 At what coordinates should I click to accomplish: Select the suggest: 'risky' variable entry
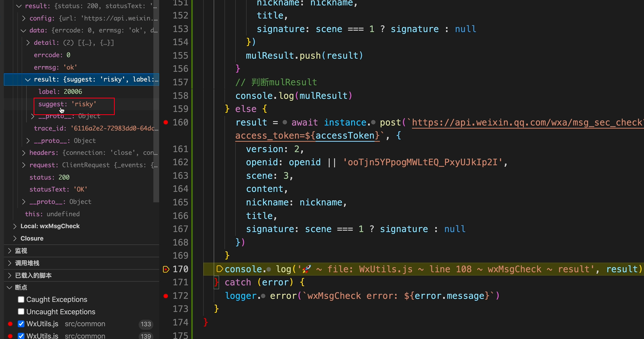click(67, 104)
